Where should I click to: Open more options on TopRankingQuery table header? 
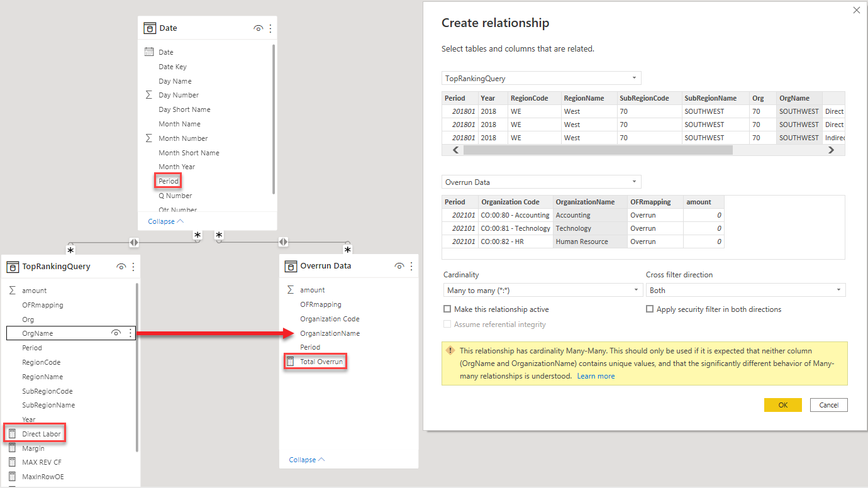(133, 267)
